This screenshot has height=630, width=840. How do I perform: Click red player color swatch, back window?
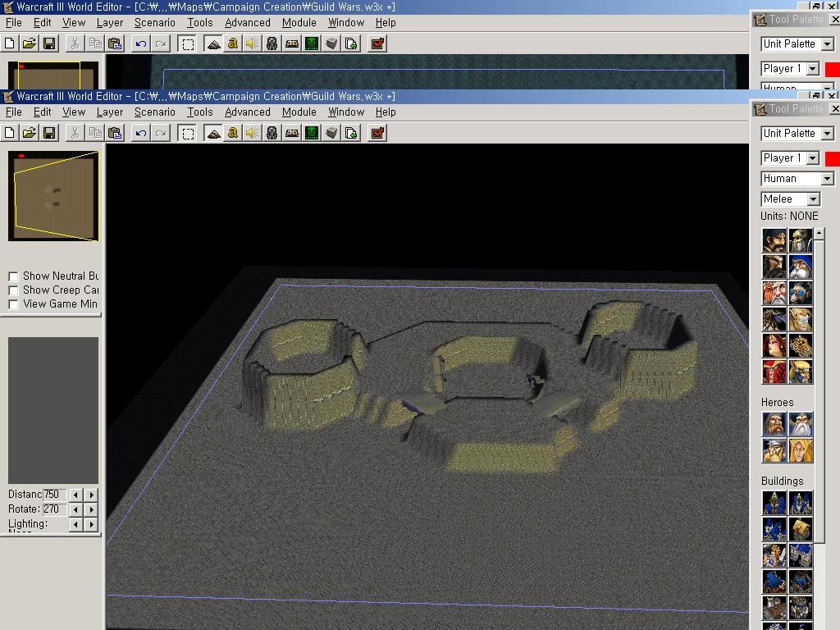coord(833,69)
